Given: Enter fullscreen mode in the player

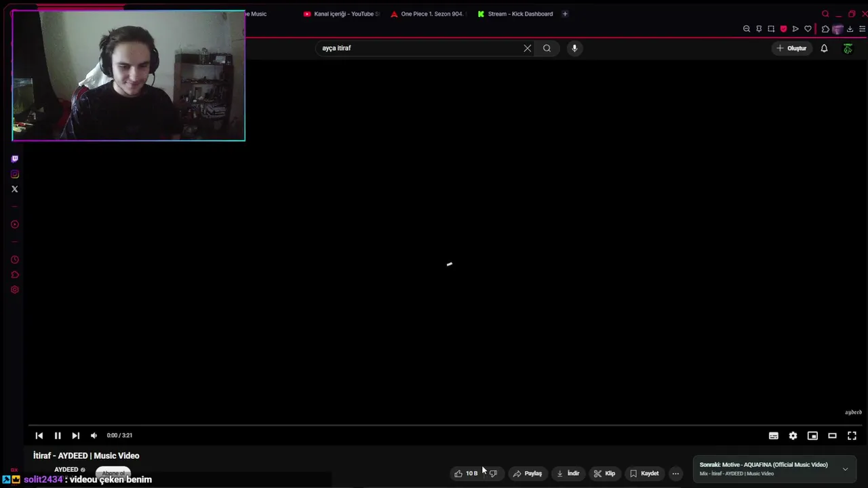Looking at the screenshot, I should tap(852, 436).
